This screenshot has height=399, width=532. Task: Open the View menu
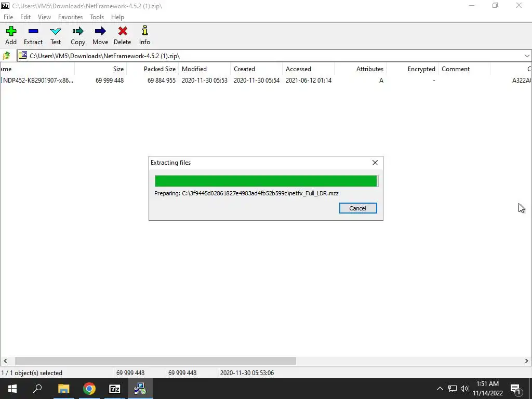click(44, 17)
